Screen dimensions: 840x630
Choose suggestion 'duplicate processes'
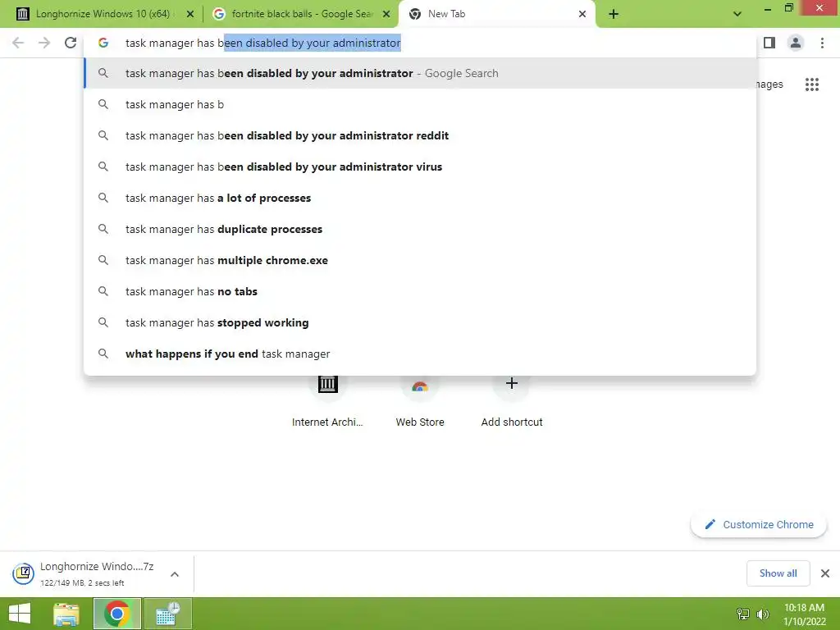tap(420, 229)
